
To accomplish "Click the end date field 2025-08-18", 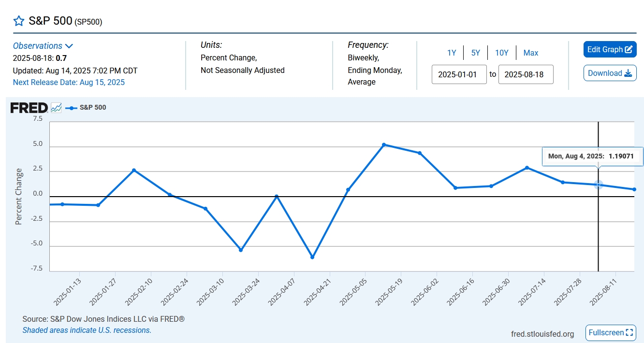I will 526,75.
